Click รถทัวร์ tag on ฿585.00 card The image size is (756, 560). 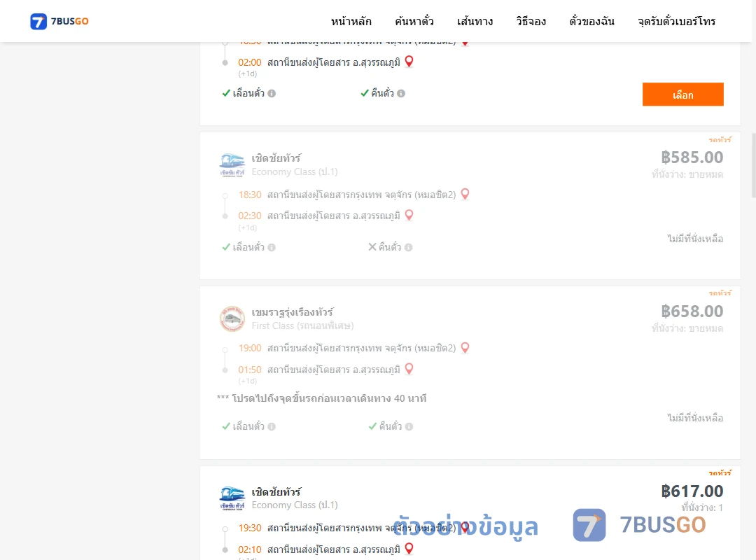pyautogui.click(x=720, y=139)
